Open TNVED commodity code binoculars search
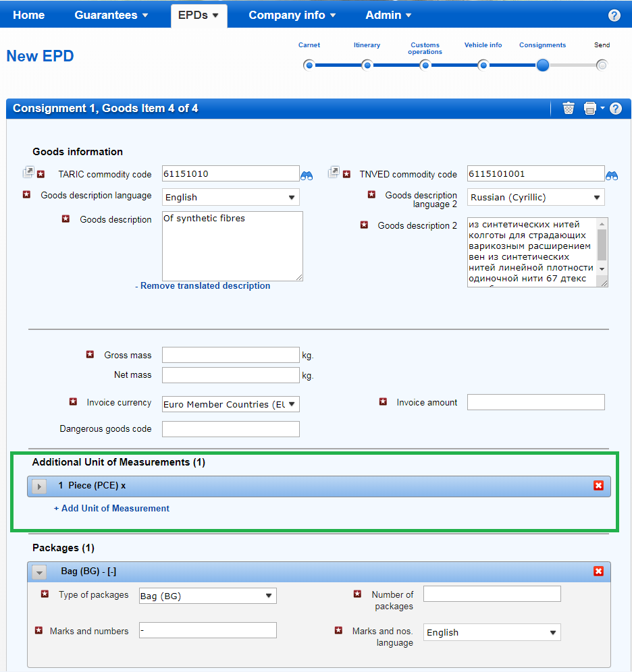Screen dimensions: 632x672 tap(612, 175)
